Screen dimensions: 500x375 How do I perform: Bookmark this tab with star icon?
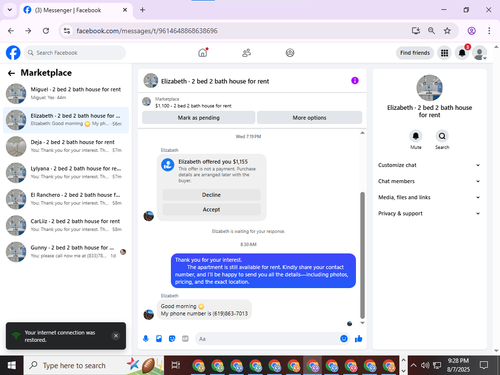(447, 31)
